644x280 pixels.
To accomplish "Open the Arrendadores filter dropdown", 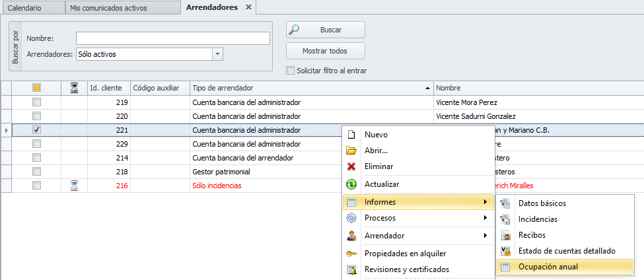I will coord(218,54).
